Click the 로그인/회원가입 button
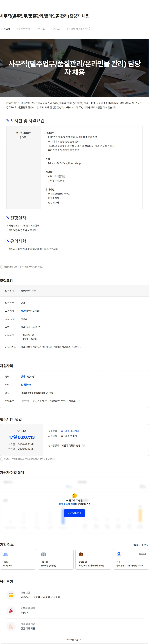 tap(74, 513)
